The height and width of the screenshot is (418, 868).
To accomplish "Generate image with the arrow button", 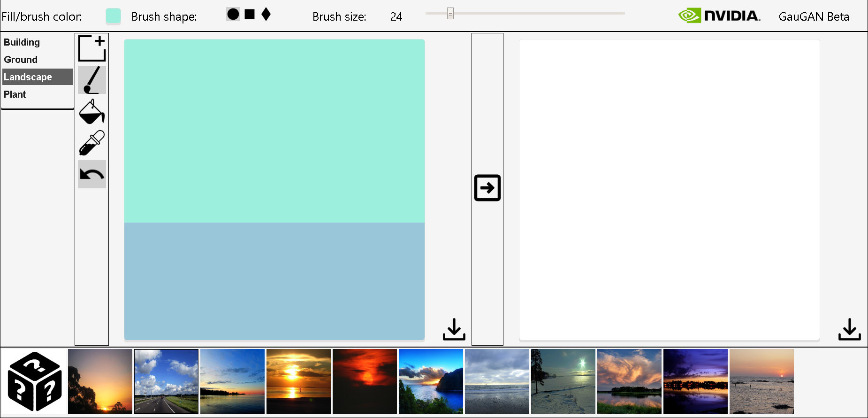I will (x=487, y=188).
